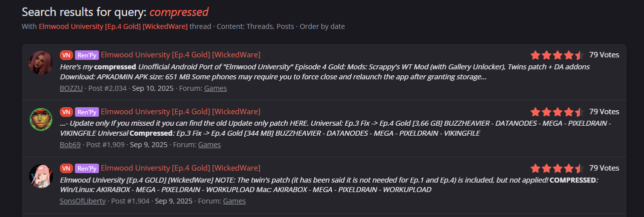Open BOZZU's user avatar
Viewport: 644px width, 217px height.
click(x=41, y=62)
